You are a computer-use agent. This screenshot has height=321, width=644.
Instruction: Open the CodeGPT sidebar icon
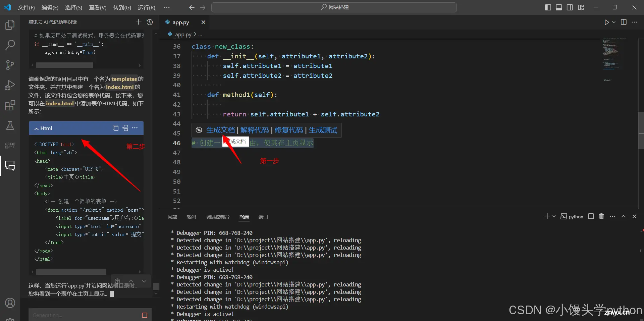tap(10, 145)
